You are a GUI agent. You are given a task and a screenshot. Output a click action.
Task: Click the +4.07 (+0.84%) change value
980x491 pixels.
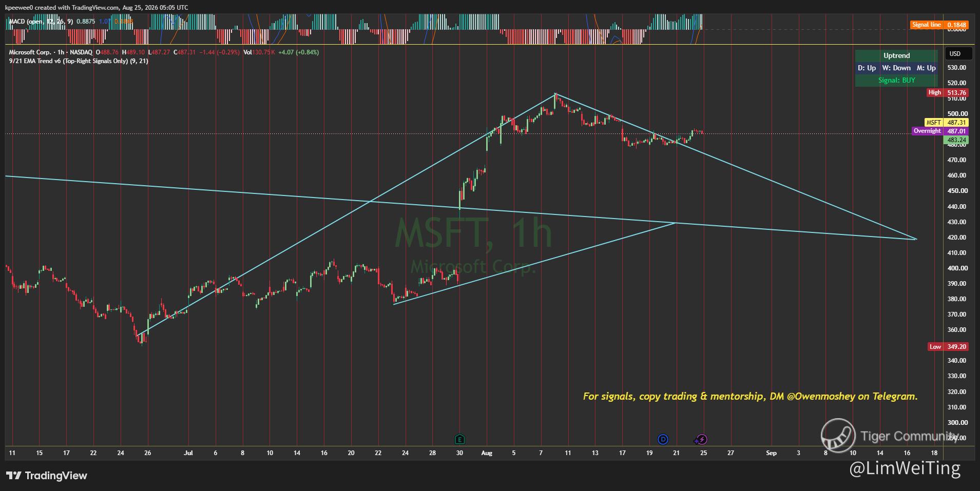click(298, 52)
